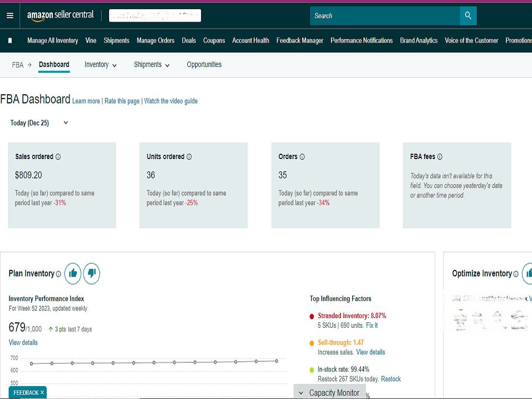Viewport: 532px width, 399px height.
Task: Click the Inventory Performance Index heading
Action: click(46, 299)
